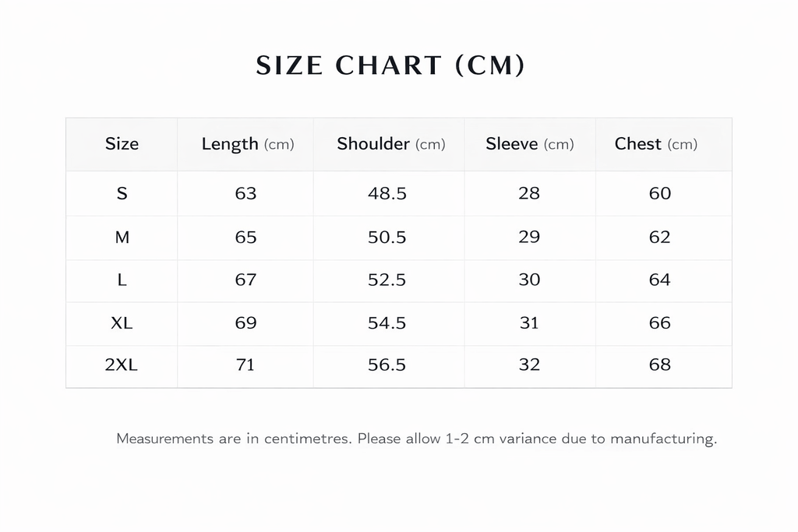Select the M size row label
The image size is (798, 532).
[x=122, y=237]
